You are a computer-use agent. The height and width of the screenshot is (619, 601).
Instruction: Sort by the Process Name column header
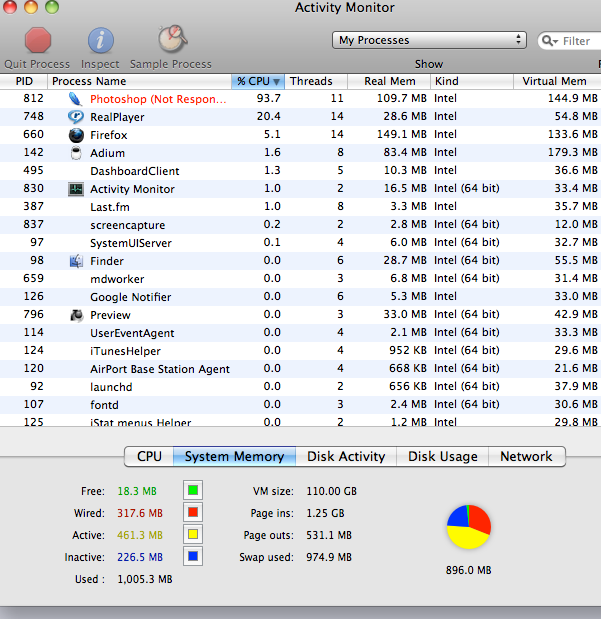click(x=139, y=81)
